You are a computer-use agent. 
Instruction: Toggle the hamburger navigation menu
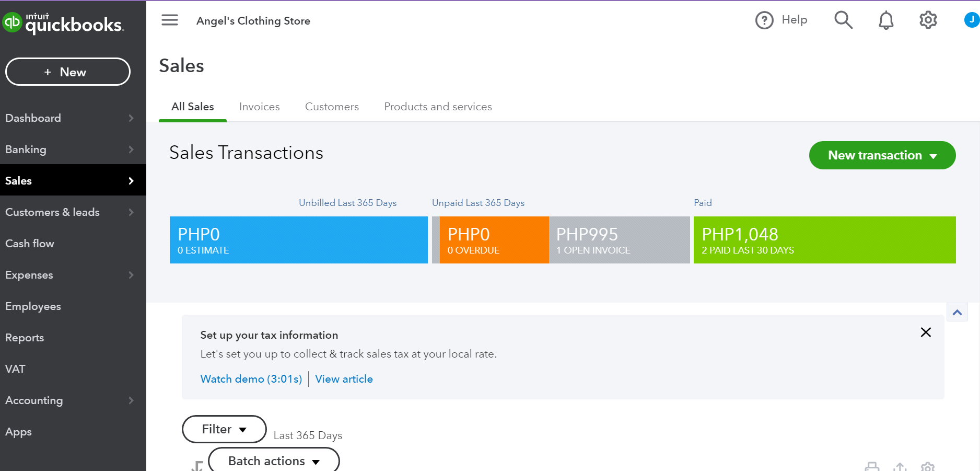coord(170,20)
